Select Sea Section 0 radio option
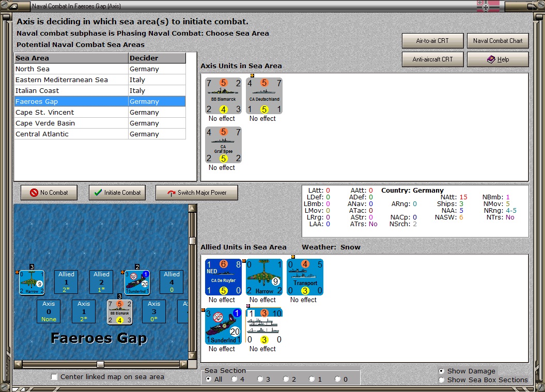 337,379
